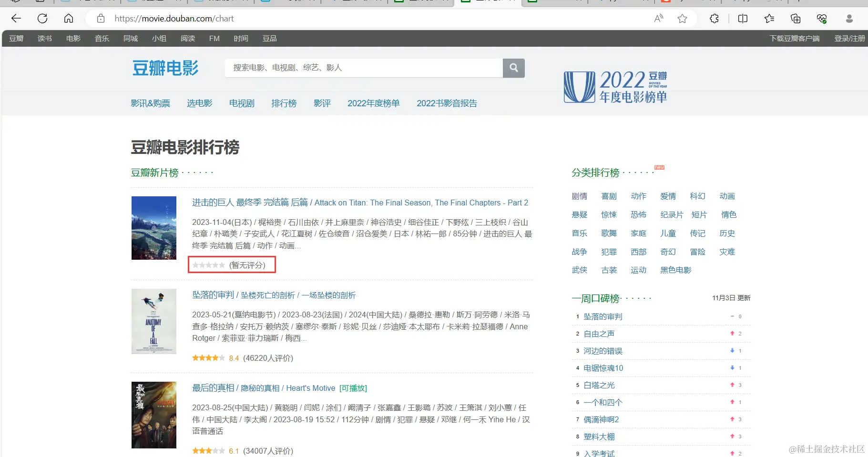Open the favorites list
Screen dimensions: 868x457
coord(769,19)
